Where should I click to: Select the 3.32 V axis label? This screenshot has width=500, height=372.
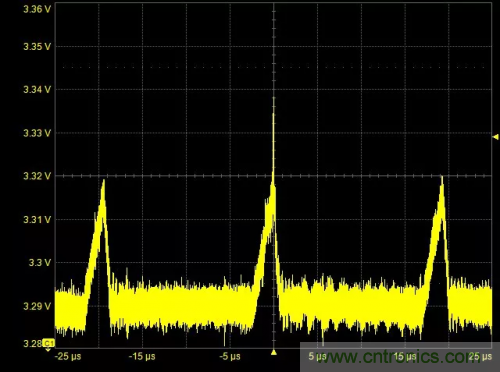pos(37,176)
